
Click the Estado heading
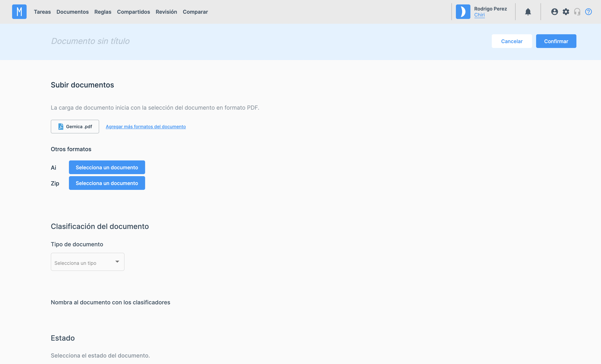coord(63,338)
